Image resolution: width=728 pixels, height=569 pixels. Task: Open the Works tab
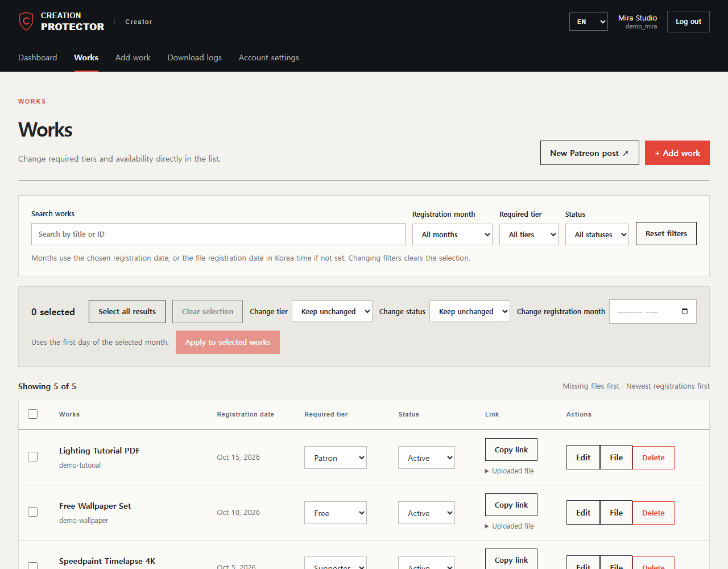86,57
